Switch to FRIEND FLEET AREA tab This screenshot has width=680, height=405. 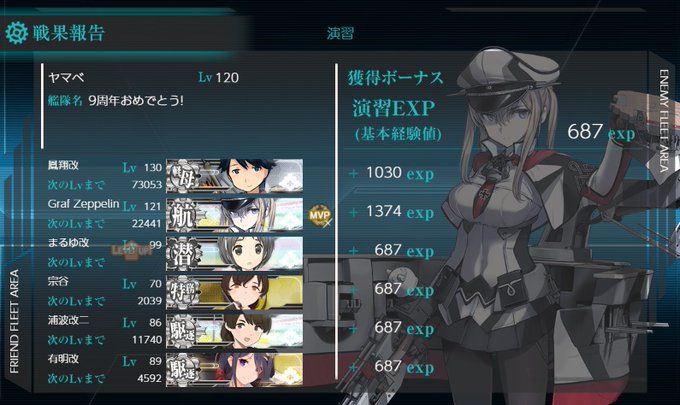15,321
